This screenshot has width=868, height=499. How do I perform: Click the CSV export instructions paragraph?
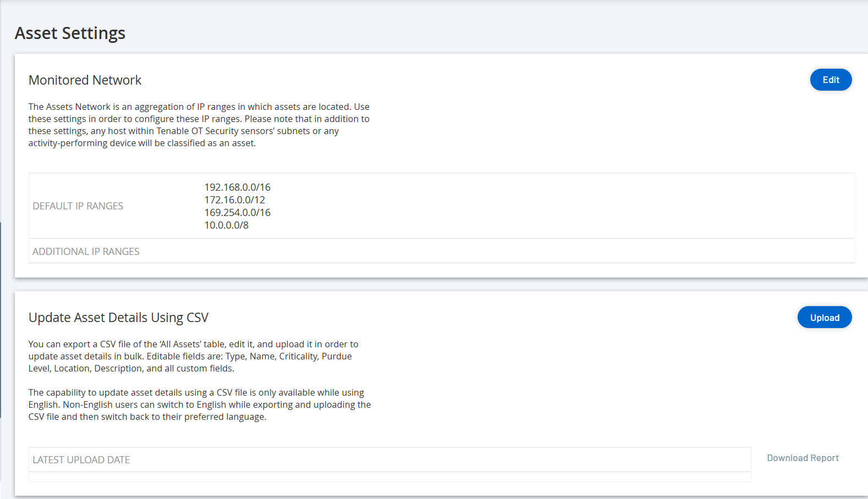click(193, 356)
